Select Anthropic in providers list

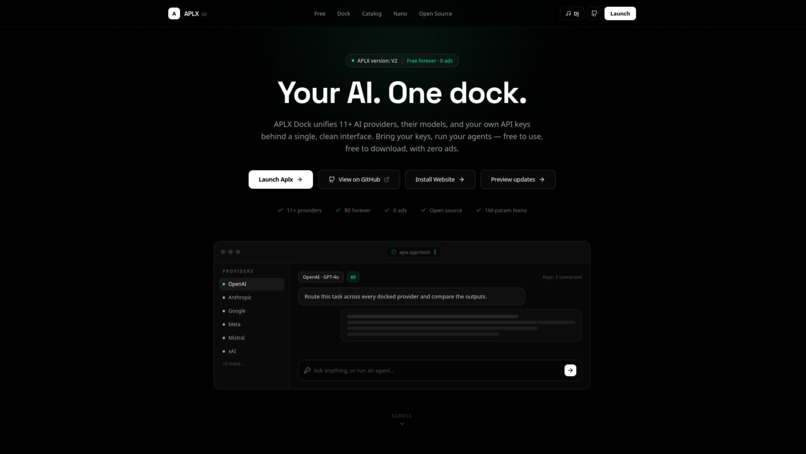point(251,297)
